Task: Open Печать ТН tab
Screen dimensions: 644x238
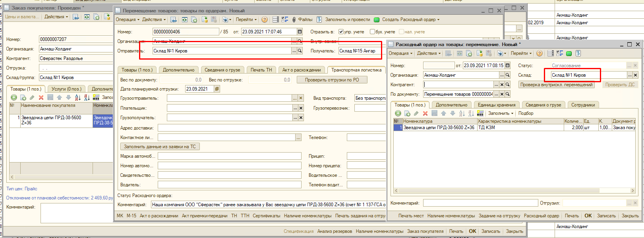Action: pyautogui.click(x=261, y=70)
